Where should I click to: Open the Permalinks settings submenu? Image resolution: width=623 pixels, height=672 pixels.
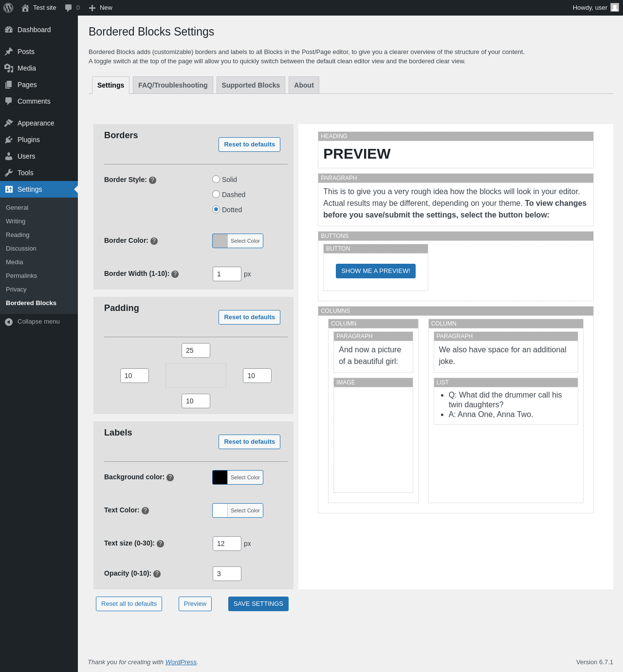[21, 275]
